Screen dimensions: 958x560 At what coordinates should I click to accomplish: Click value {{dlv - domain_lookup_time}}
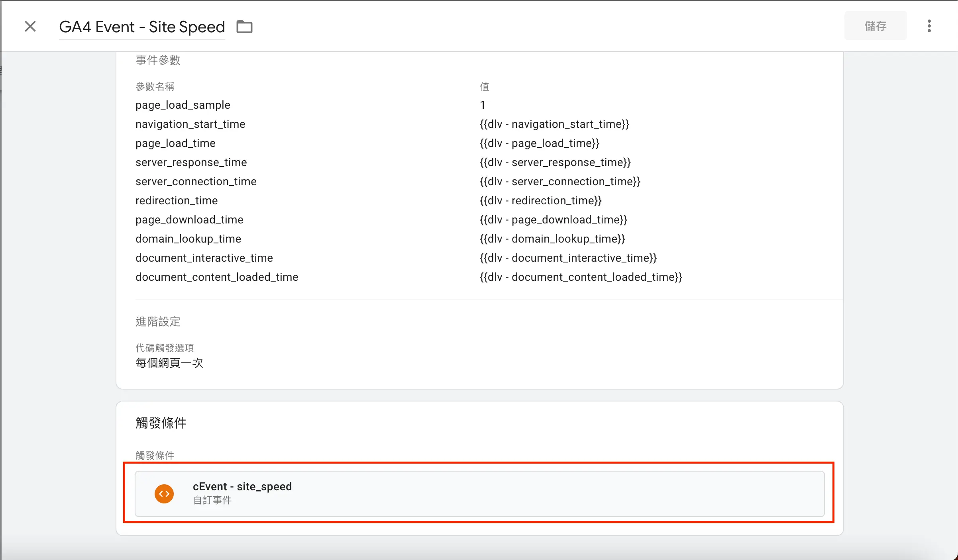click(x=552, y=239)
